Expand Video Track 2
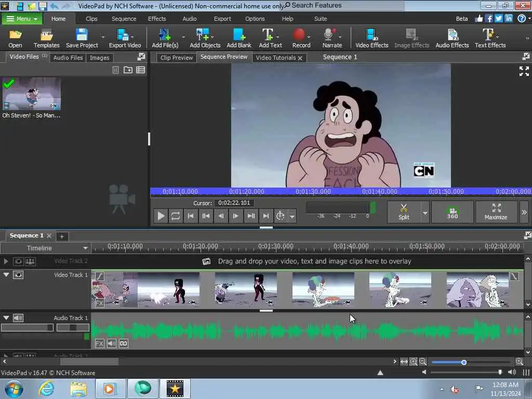This screenshot has height=399, width=532. point(6,261)
